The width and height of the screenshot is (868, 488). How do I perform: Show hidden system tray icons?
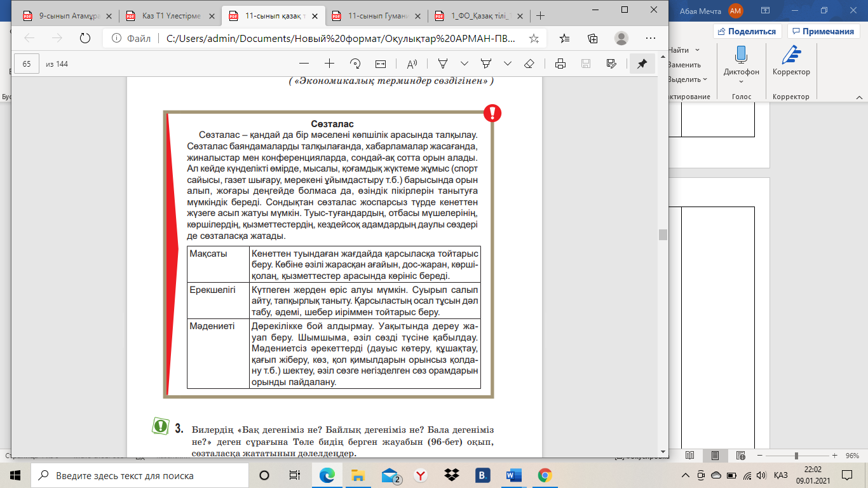point(686,475)
